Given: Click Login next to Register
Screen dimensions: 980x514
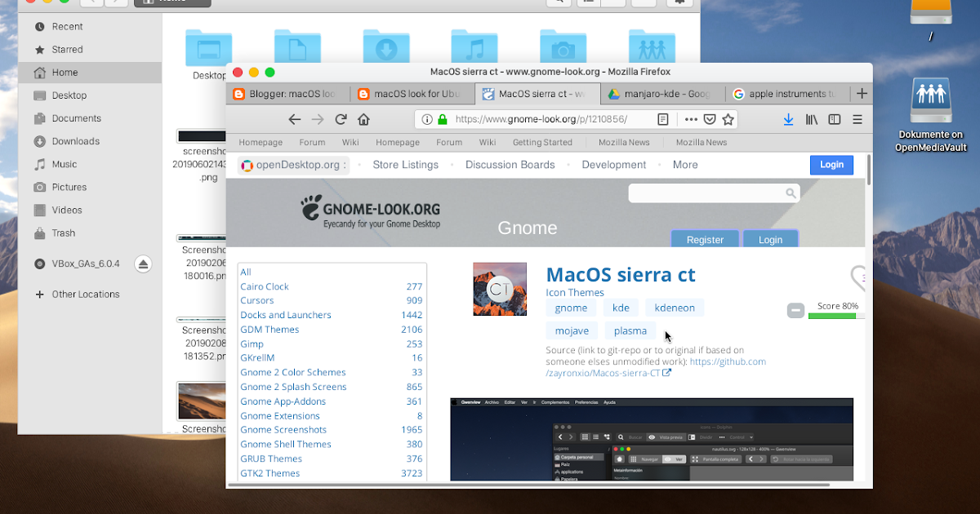Looking at the screenshot, I should pyautogui.click(x=770, y=239).
